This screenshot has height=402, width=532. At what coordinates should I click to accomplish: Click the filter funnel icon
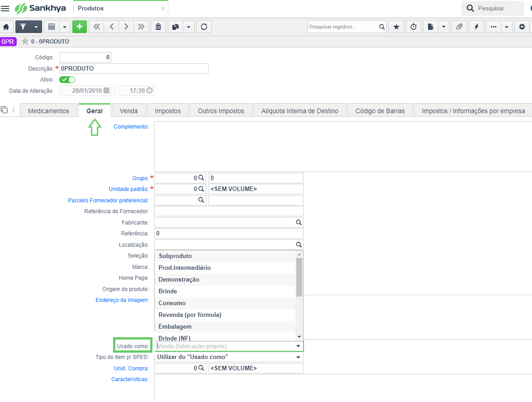pyautogui.click(x=23, y=27)
